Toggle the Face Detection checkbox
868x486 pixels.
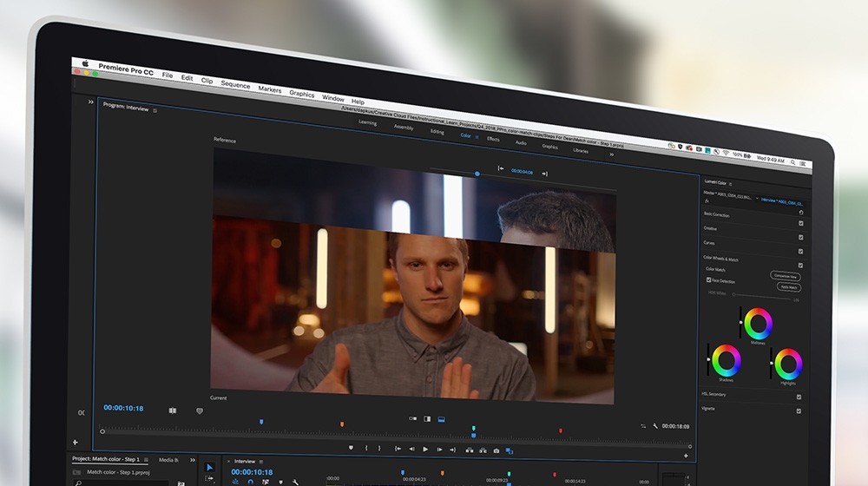tap(708, 280)
